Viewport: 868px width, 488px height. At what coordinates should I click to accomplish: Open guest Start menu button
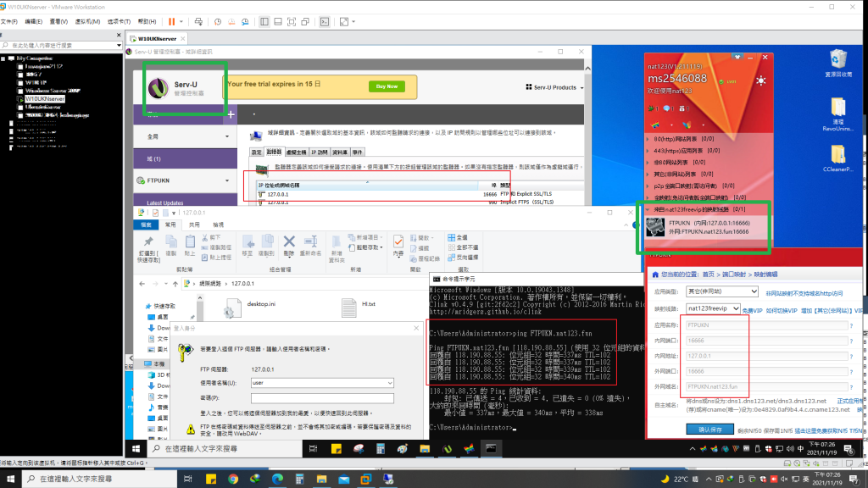click(136, 449)
